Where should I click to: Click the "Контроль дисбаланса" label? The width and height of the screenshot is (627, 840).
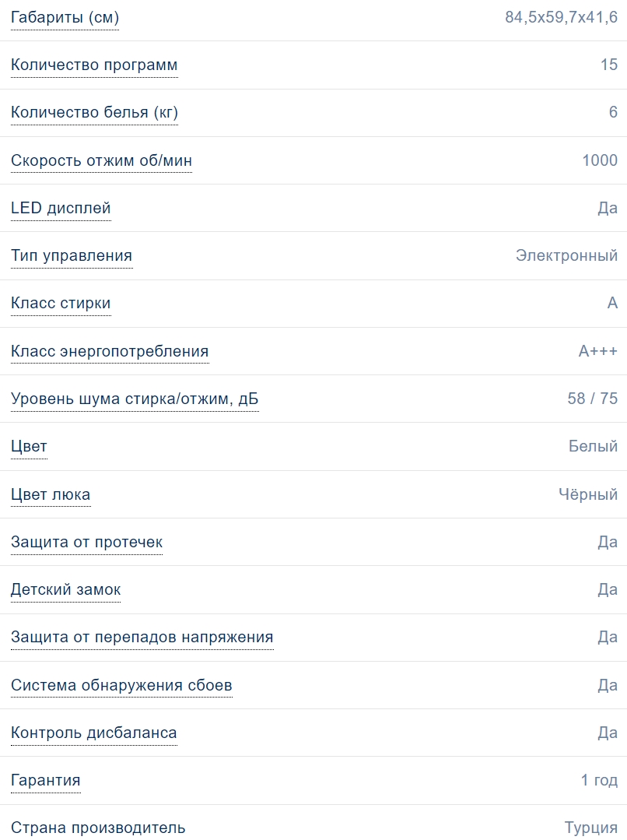click(93, 733)
